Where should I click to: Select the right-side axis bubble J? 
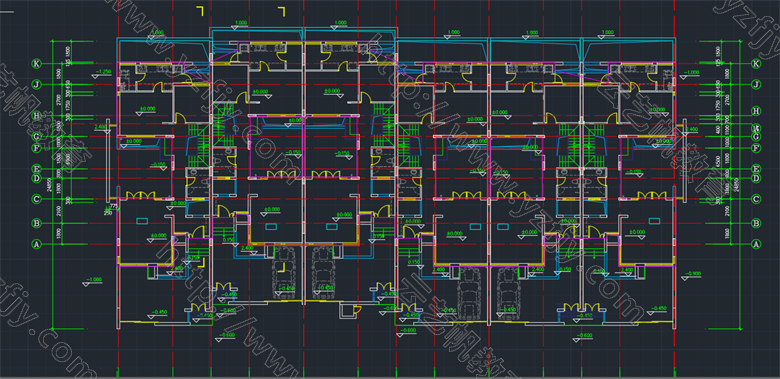(756, 85)
